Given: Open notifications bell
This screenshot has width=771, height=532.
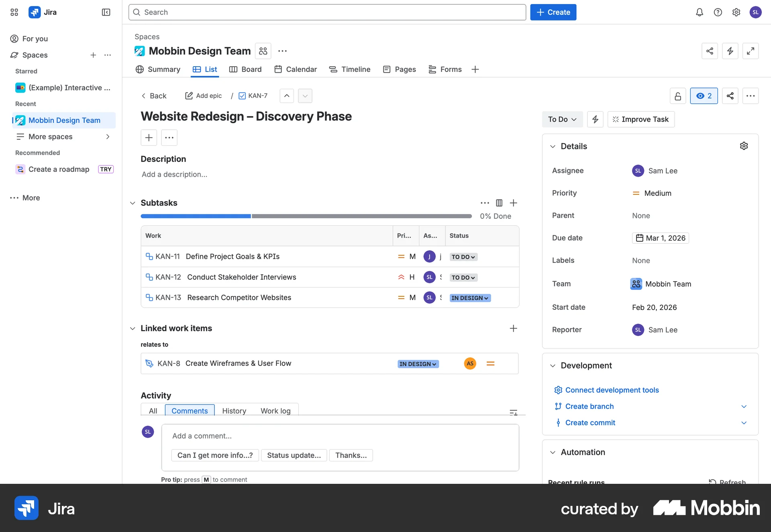Looking at the screenshot, I should click(x=699, y=12).
